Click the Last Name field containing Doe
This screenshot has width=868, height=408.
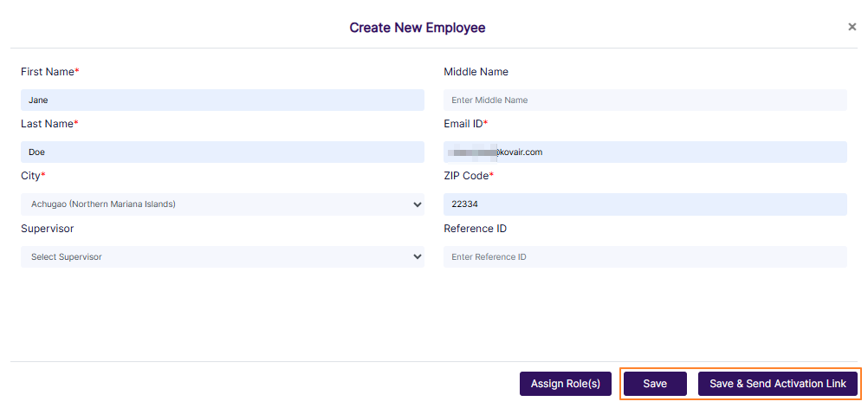pos(222,152)
